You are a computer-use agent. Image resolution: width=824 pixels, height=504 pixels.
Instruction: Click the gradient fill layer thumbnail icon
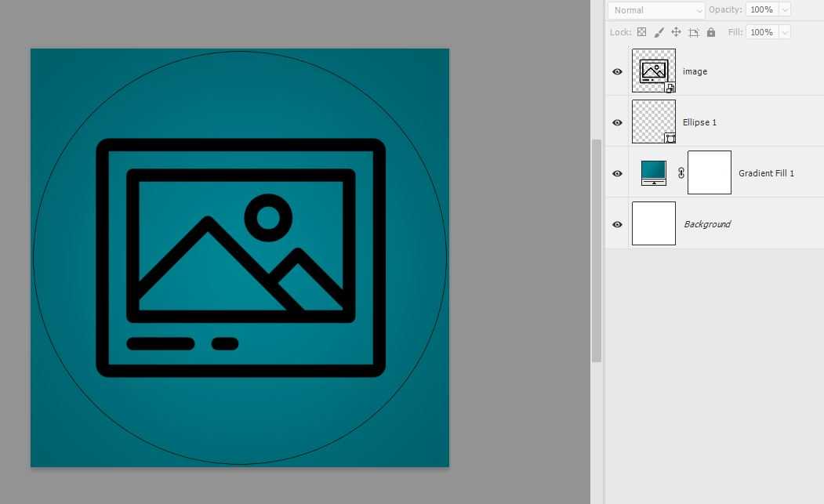(653, 172)
